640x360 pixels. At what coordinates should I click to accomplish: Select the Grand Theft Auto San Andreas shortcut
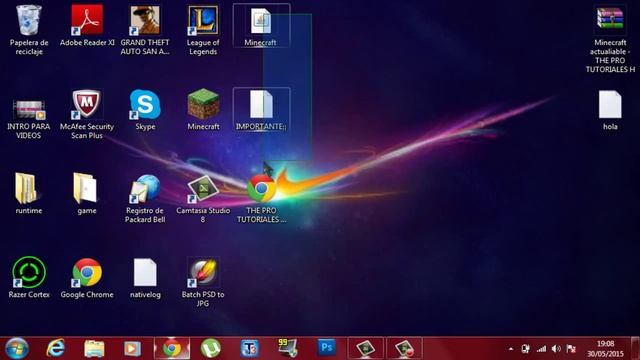[x=145, y=20]
